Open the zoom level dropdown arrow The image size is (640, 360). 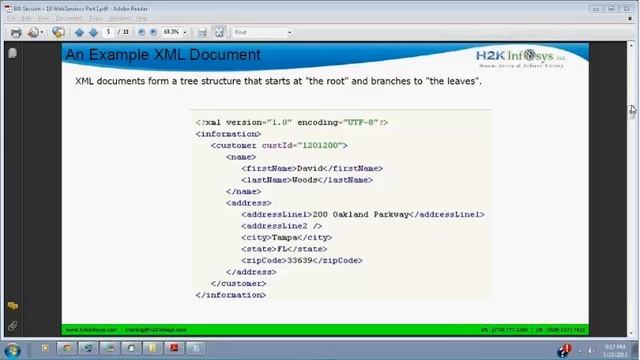click(185, 32)
